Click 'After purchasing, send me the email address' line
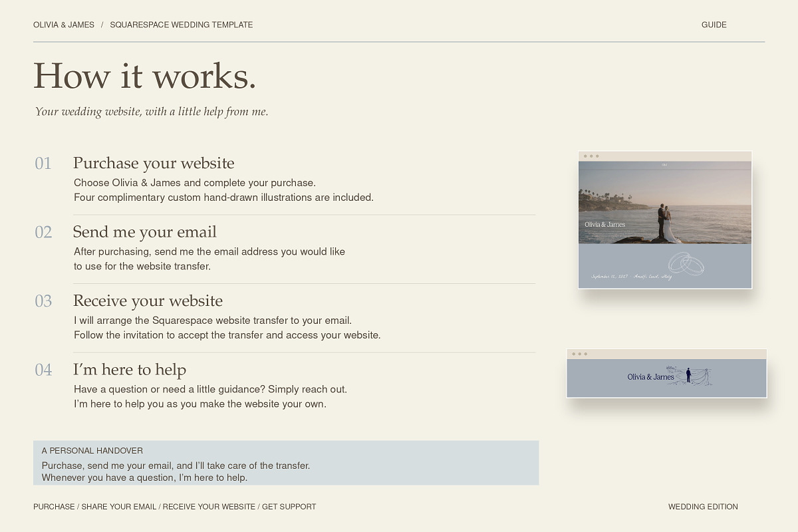The height and width of the screenshot is (532, 798). coord(209,251)
